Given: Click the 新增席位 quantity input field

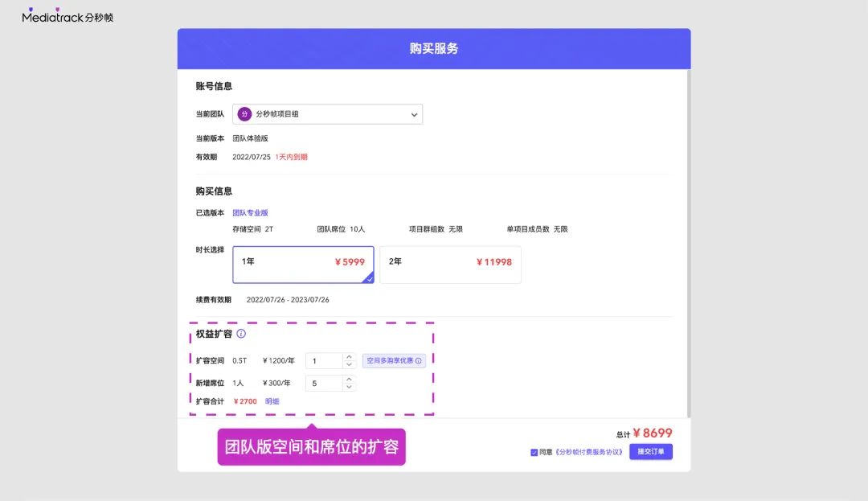Looking at the screenshot, I should tap(324, 384).
